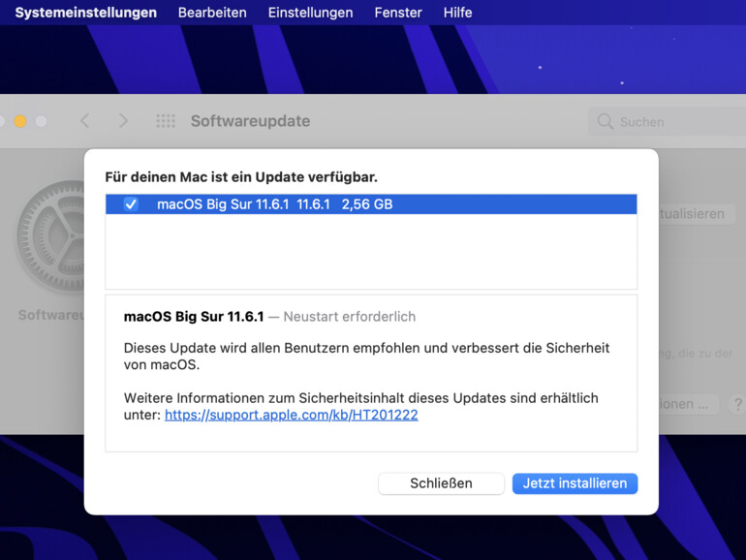Viewport: 746px width, 560px height.
Task: Open the support.apple.com HT201222 link
Action: [x=292, y=415]
